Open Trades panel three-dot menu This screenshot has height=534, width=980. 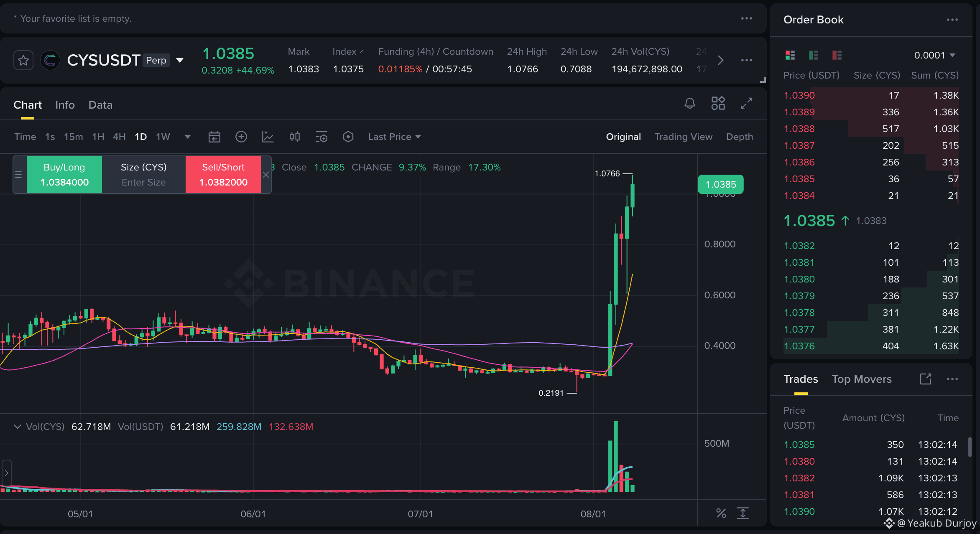(952, 379)
